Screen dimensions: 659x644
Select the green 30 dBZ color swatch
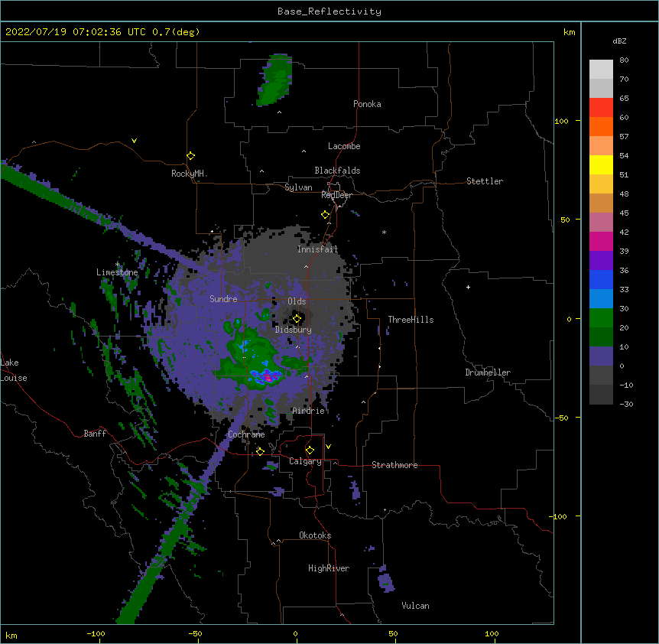[x=601, y=318]
